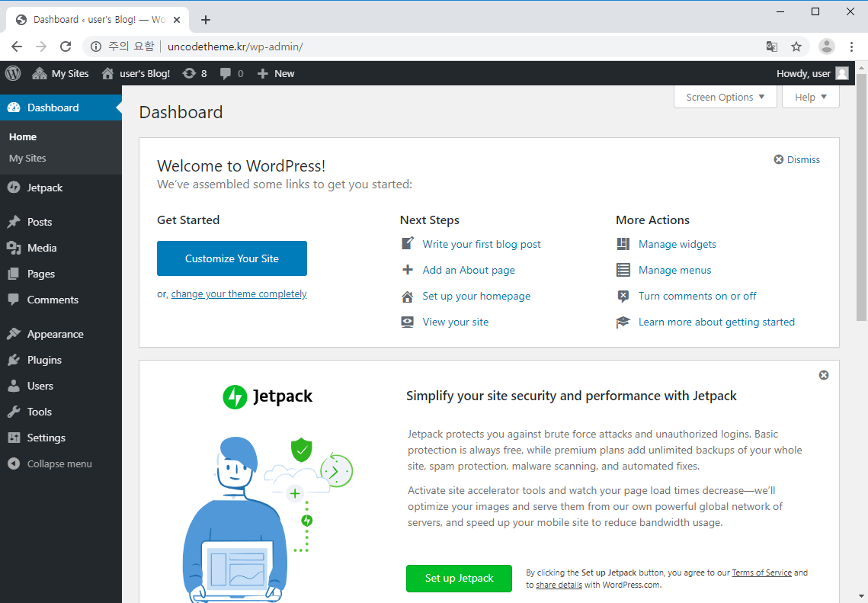
Task: Click the browser Forward arrow
Action: click(41, 47)
